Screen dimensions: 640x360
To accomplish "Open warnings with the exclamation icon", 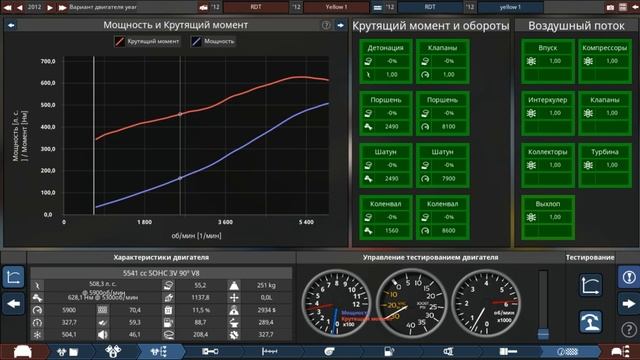I will (629, 277).
